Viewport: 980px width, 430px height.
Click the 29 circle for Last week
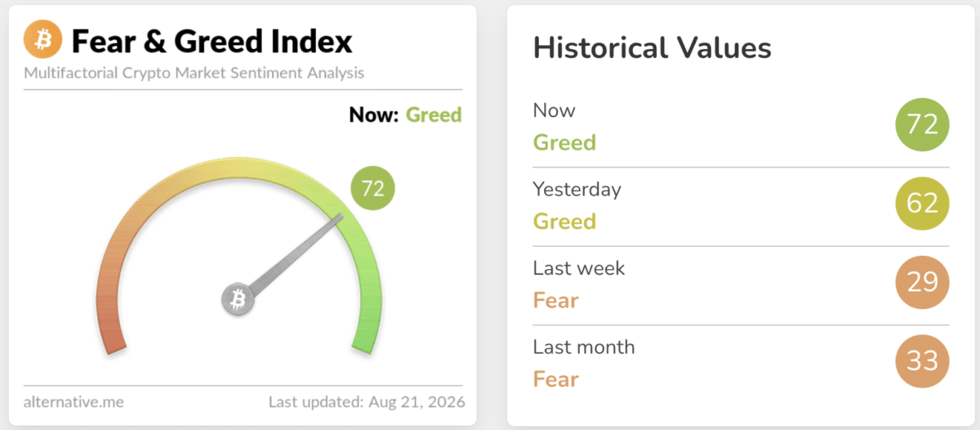click(x=923, y=283)
